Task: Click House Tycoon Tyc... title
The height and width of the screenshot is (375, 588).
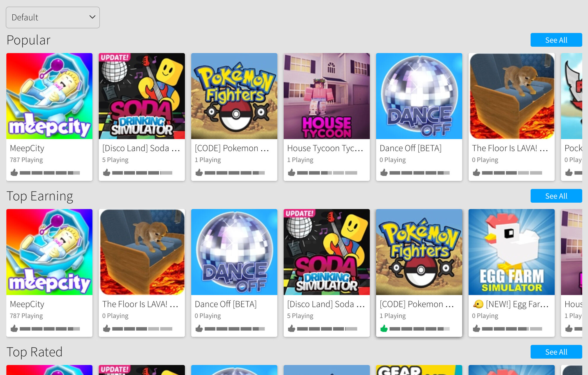Action: tap(325, 148)
